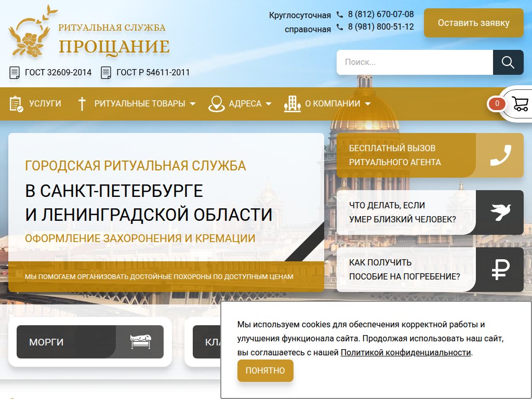Click the building icon for О компании

coord(292,104)
